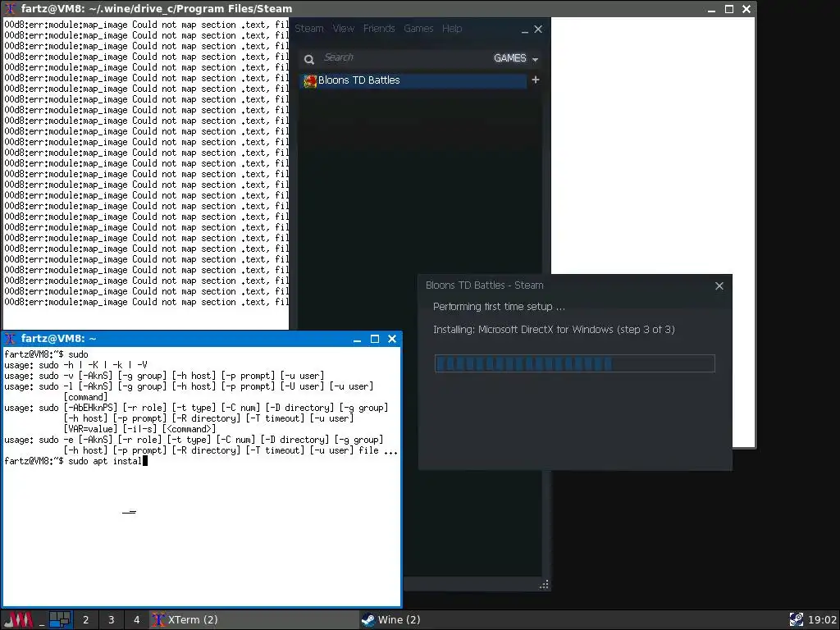Open the Games menu in Steam

click(418, 29)
